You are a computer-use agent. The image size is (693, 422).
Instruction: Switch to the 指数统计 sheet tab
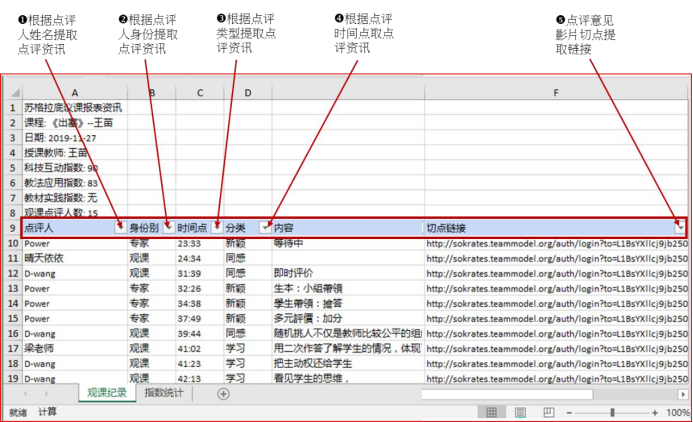coord(165,394)
